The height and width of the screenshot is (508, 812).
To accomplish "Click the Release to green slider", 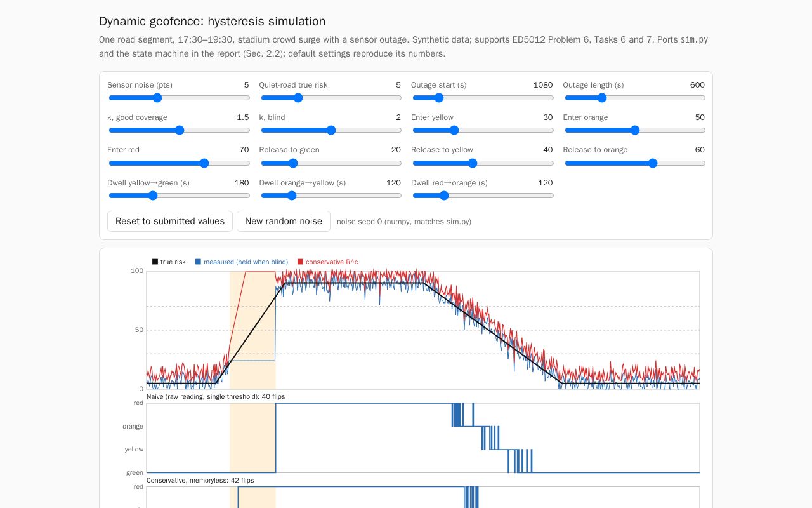I will [x=331, y=163].
